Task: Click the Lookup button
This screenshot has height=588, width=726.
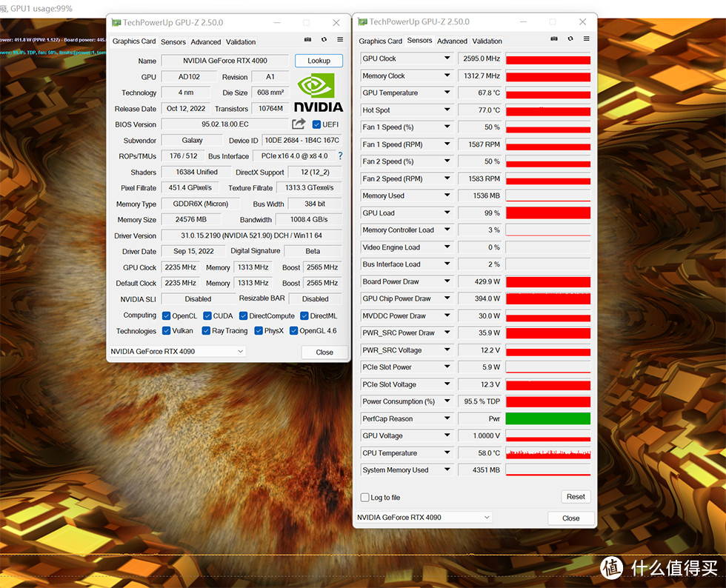Action: coord(319,61)
